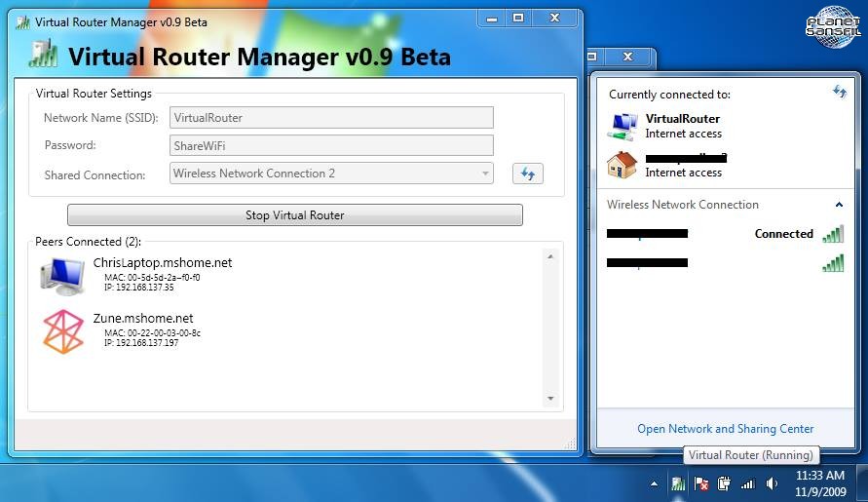
Task: Click the connected network signal bars
Action: pos(833,234)
